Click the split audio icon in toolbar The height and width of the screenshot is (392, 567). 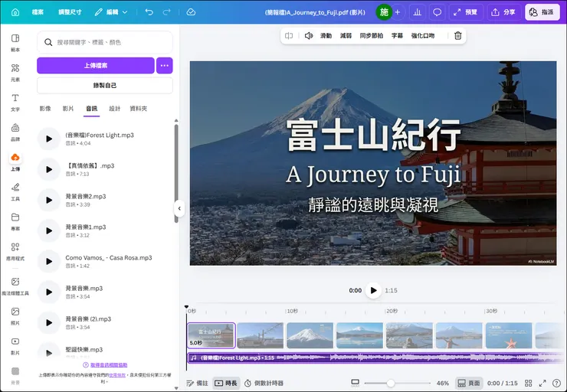coord(289,36)
